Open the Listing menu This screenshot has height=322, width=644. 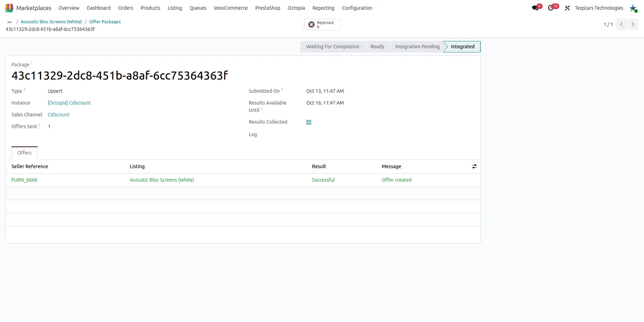(175, 8)
